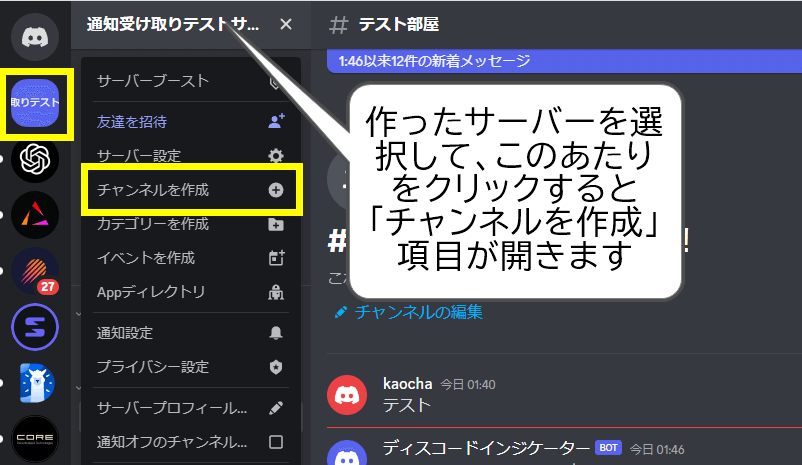Click kaocha's red avatar
The height and width of the screenshot is (465, 802).
(x=347, y=395)
